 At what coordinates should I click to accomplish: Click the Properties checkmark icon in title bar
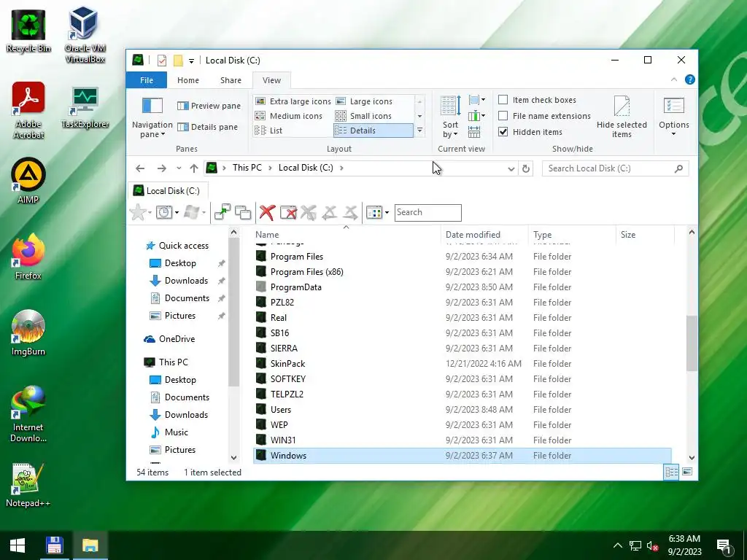tap(162, 61)
